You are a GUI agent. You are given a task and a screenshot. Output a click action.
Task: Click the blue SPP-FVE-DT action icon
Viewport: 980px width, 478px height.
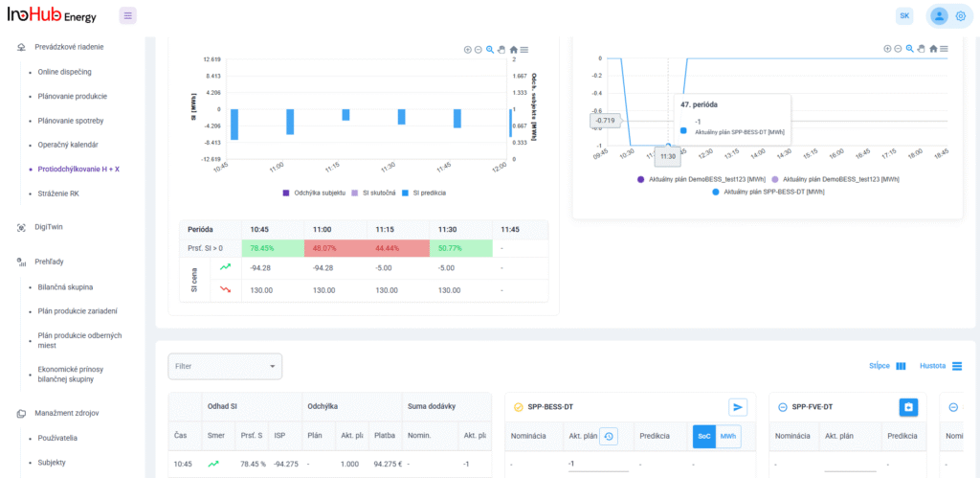point(909,407)
